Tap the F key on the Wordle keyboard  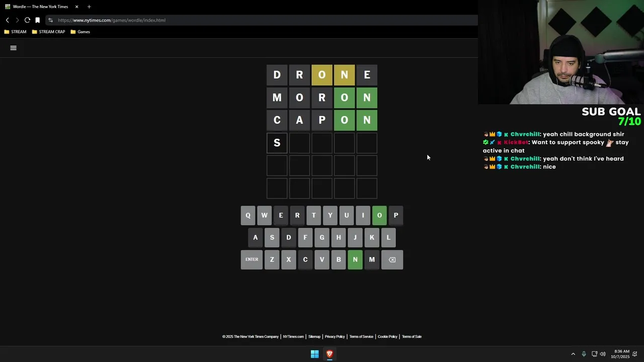305,237
